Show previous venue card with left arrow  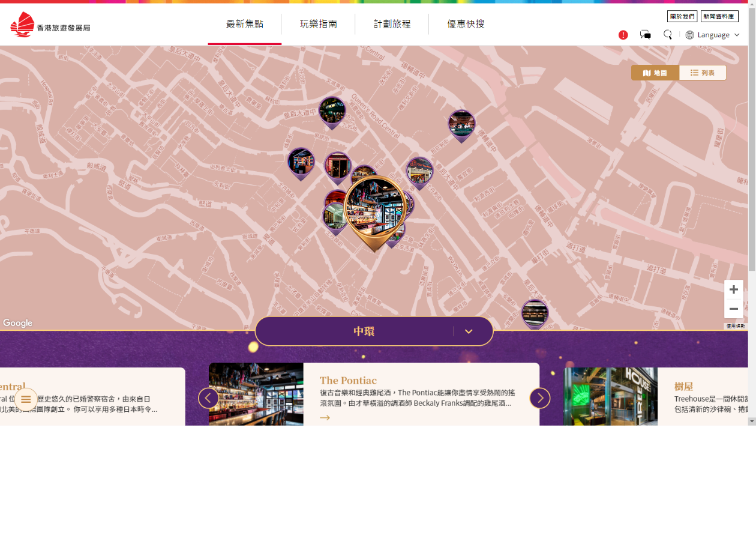click(208, 397)
